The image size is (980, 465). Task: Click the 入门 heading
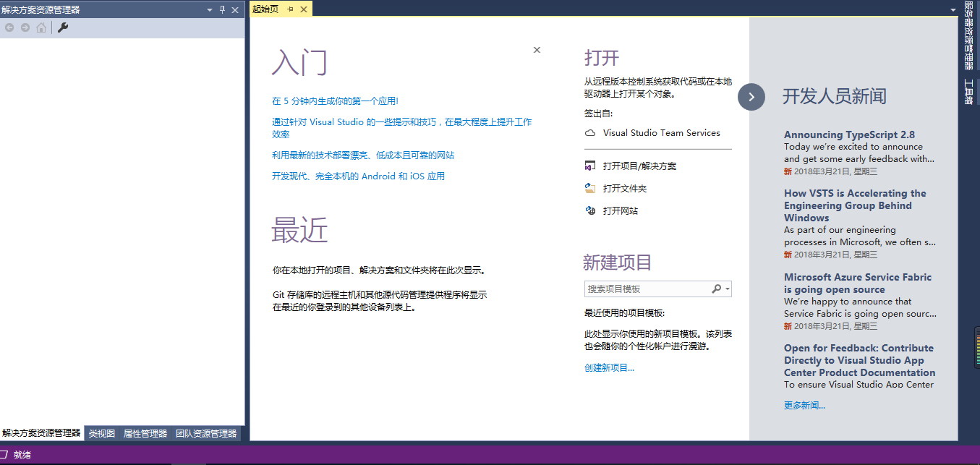pos(299,62)
